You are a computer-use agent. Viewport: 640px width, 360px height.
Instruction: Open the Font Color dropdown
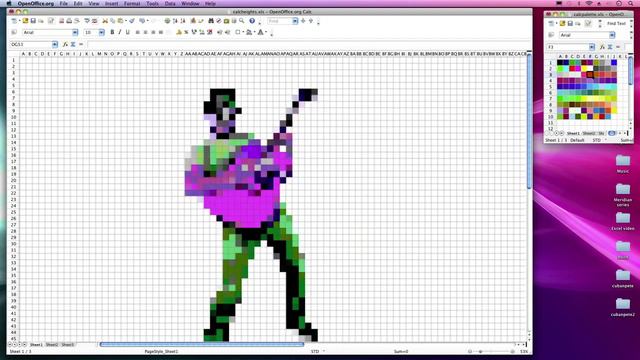pos(266,32)
